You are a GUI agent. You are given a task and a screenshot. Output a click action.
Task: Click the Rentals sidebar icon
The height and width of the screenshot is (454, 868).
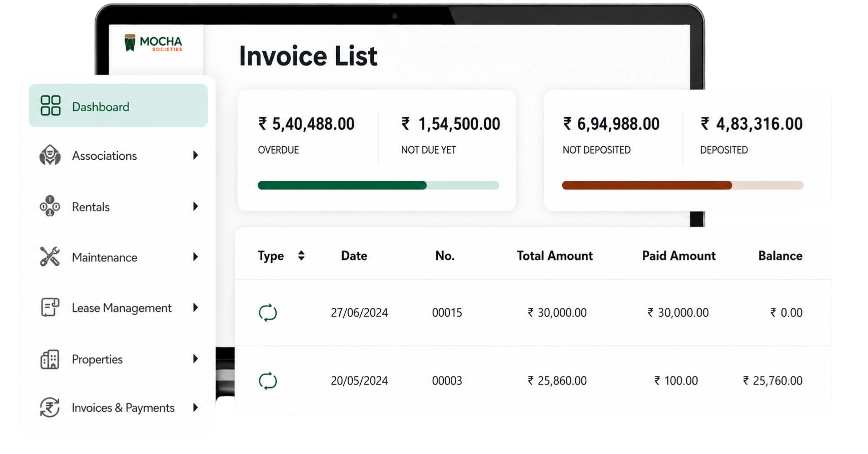[x=50, y=206]
